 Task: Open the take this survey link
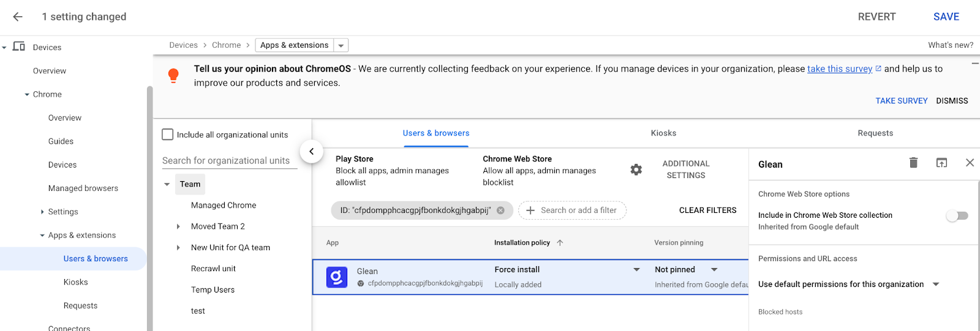pyautogui.click(x=839, y=69)
